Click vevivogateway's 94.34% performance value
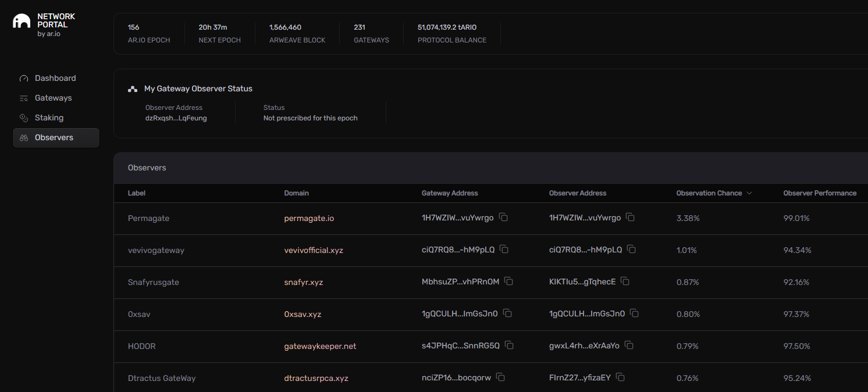The height and width of the screenshot is (392, 868). pyautogui.click(x=797, y=250)
